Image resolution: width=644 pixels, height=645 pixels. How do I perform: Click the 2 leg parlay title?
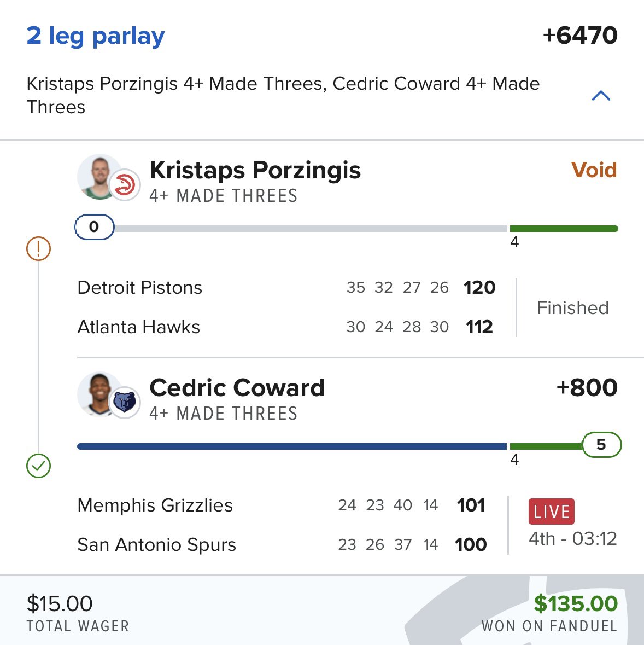pyautogui.click(x=96, y=36)
